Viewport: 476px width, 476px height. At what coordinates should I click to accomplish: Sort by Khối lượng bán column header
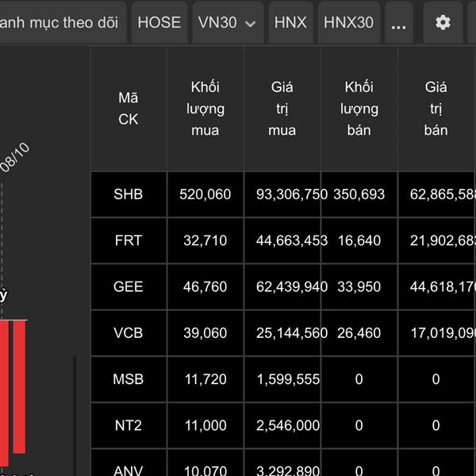pyautogui.click(x=359, y=109)
